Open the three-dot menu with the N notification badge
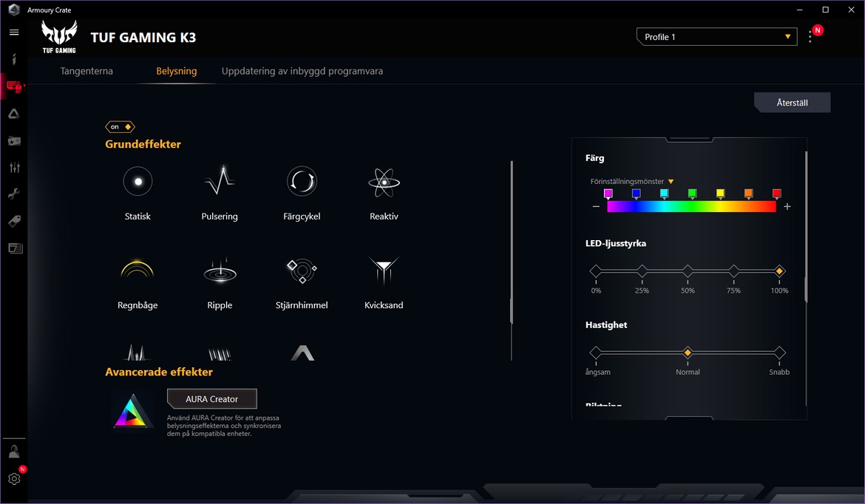This screenshot has height=504, width=865. 810,37
